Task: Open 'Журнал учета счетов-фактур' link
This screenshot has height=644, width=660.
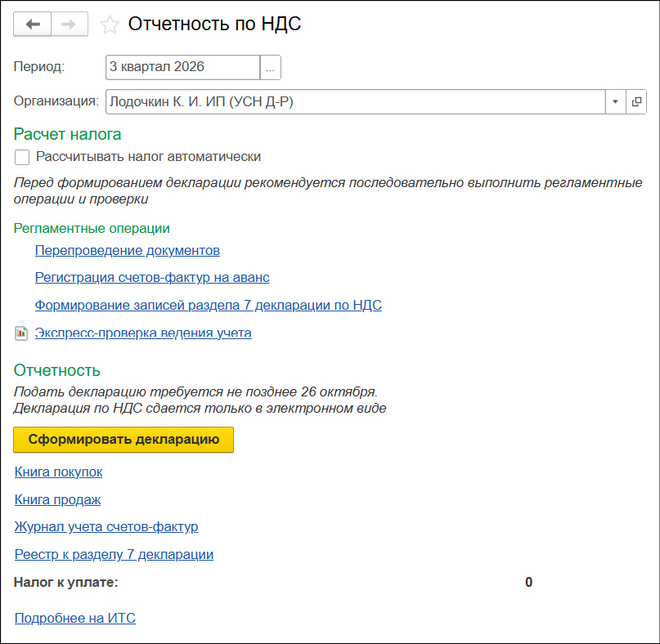Action: coord(106,526)
